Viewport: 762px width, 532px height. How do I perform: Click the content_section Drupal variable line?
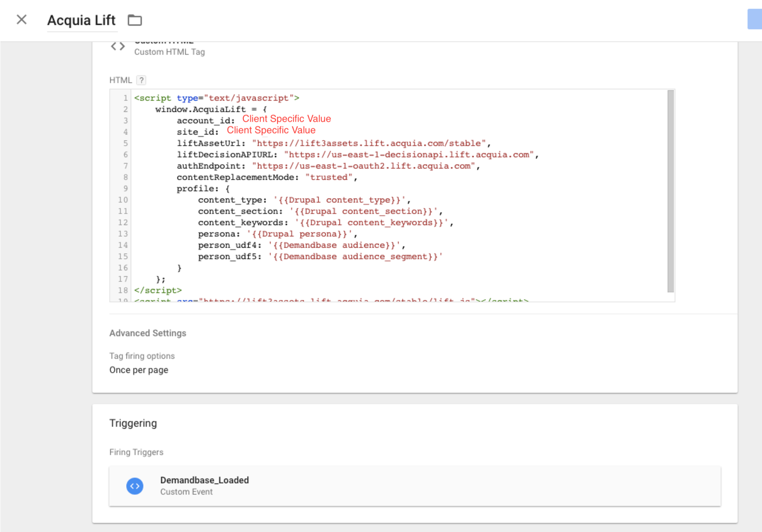point(320,211)
